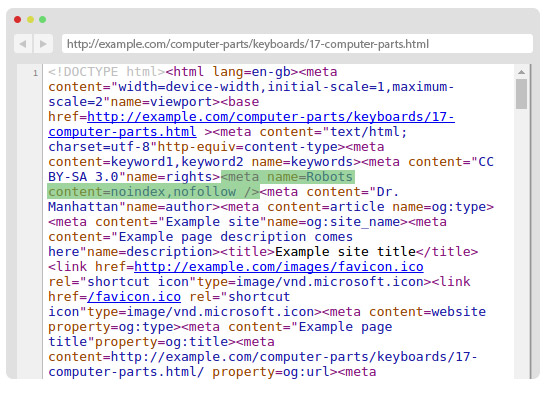The width and height of the screenshot is (552, 396).
Task: Click the content=article attribute text
Action: 326,207
